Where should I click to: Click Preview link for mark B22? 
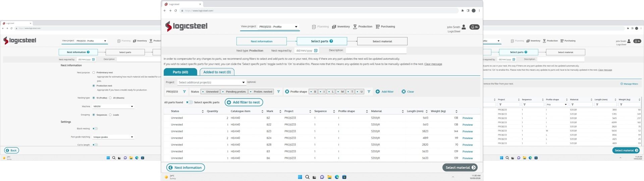pos(467,125)
